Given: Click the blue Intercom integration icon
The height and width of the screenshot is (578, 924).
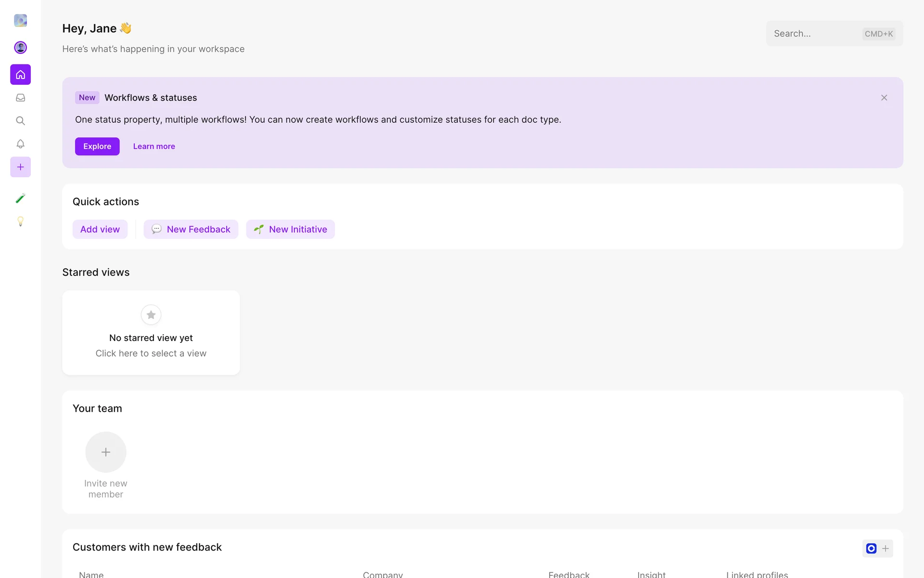Looking at the screenshot, I should click(871, 548).
